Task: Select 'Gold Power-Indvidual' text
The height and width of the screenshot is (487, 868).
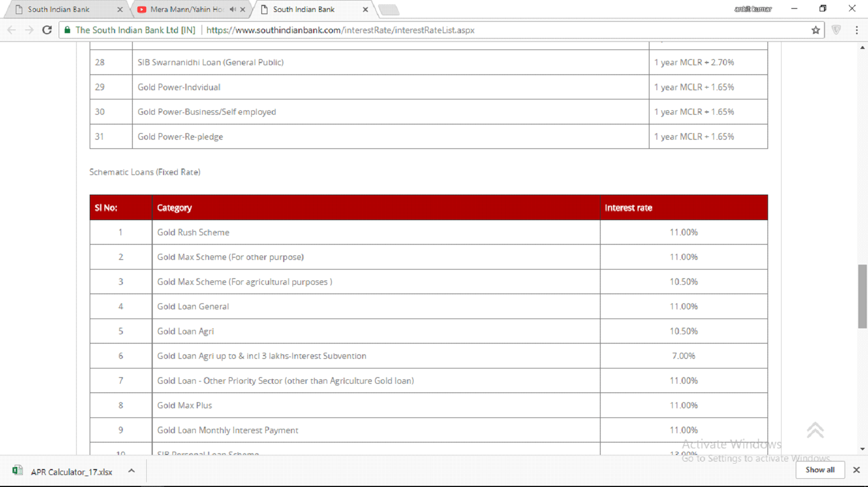Action: [x=179, y=87]
